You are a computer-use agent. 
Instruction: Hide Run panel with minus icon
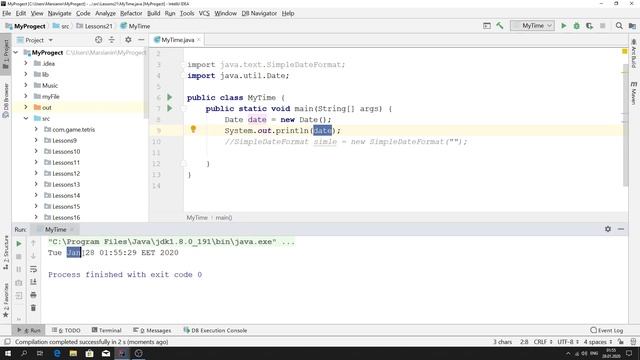click(621, 229)
